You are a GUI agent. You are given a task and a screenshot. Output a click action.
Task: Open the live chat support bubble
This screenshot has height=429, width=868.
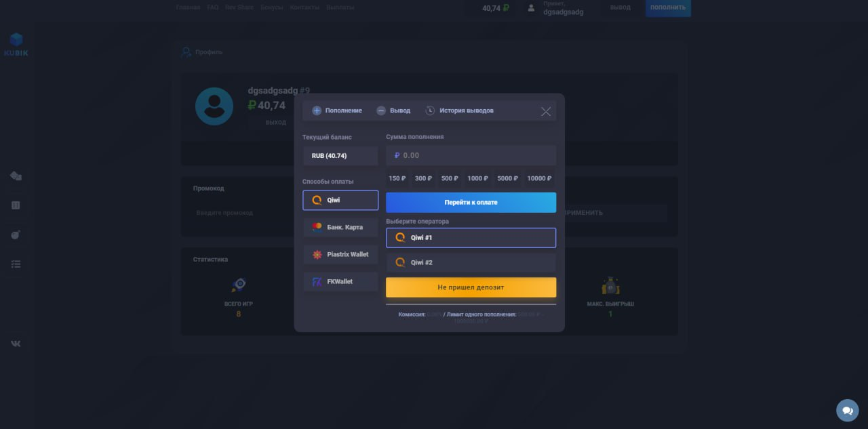point(847,410)
